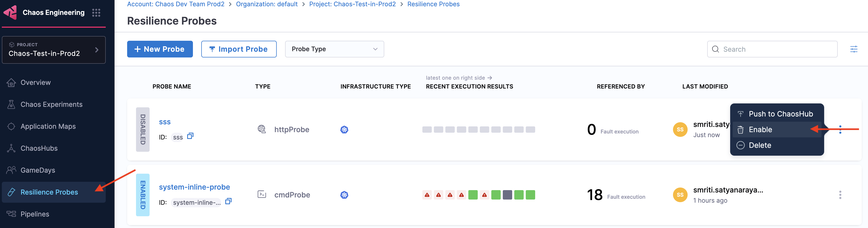Click the Kubernetes icon in sss row
Screen dimensions: 868x228
point(344,130)
